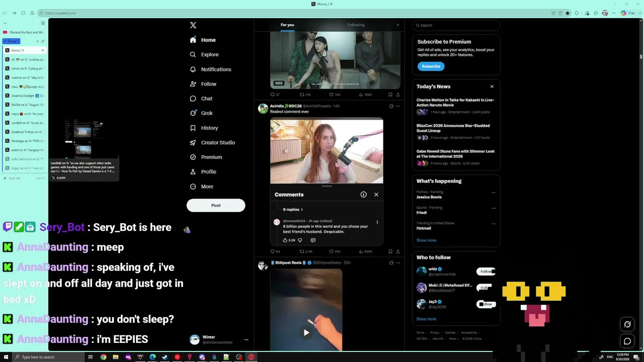Reload the page in browser toolbar

pos(23,13)
